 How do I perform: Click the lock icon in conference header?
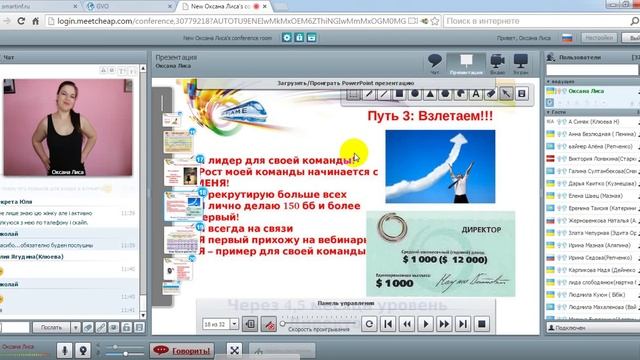tap(299, 38)
